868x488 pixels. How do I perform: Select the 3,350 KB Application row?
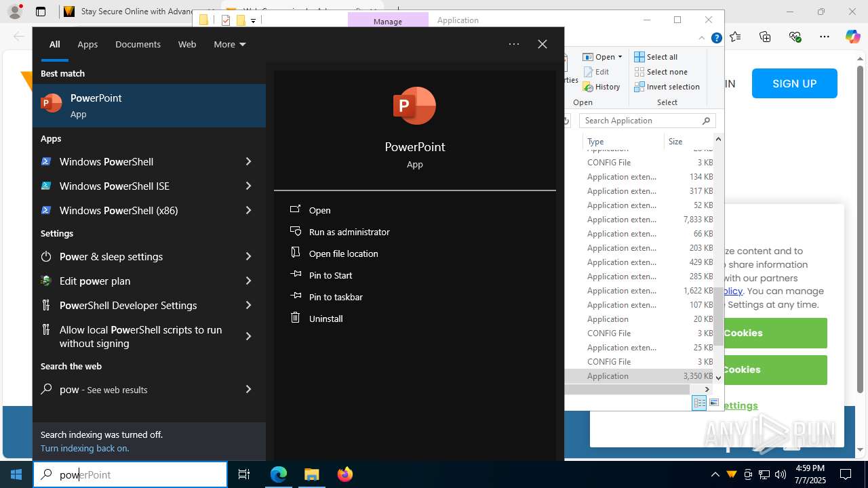(x=639, y=376)
